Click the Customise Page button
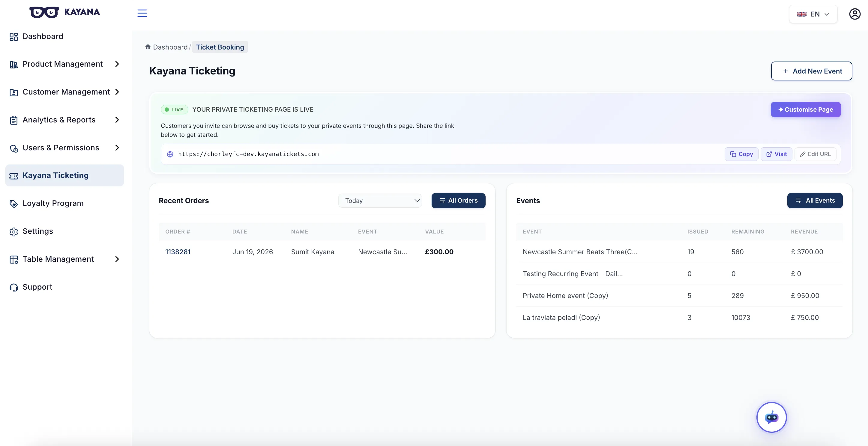868x446 pixels. [805, 110]
